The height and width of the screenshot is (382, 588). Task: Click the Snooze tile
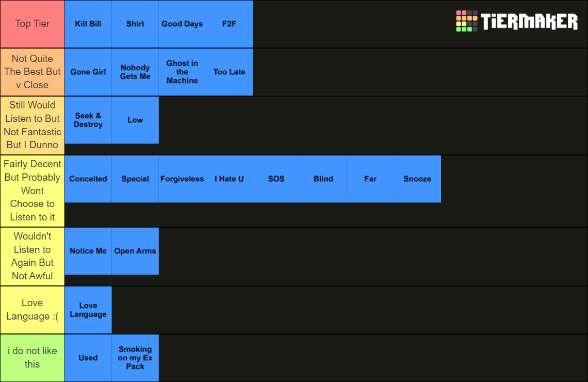[x=417, y=179]
